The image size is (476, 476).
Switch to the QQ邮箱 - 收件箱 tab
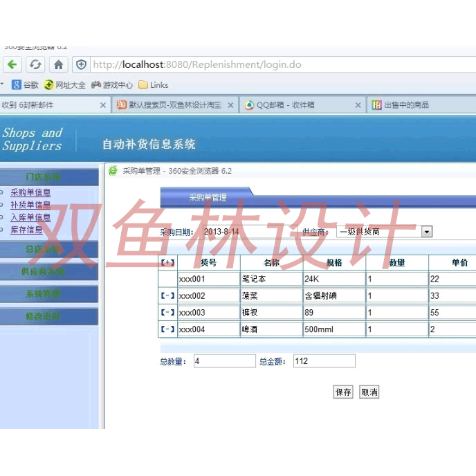[302, 105]
